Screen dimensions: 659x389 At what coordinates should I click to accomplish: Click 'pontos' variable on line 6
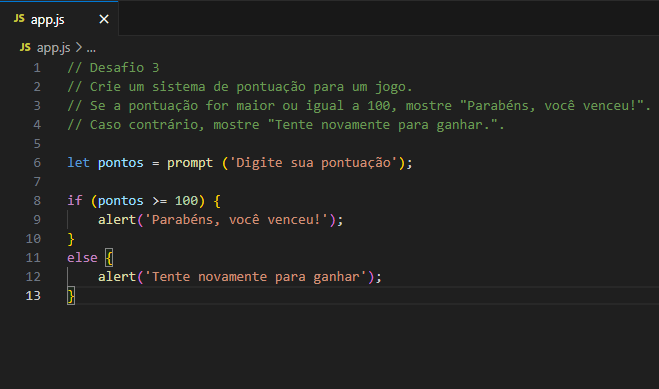pyautogui.click(x=121, y=163)
